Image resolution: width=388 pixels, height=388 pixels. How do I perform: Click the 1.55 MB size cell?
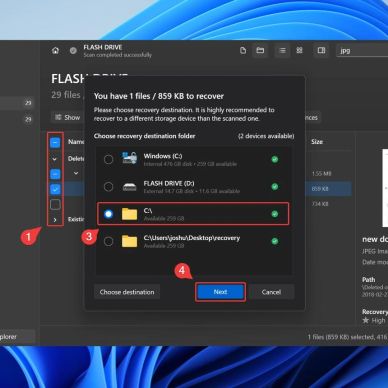(x=321, y=174)
